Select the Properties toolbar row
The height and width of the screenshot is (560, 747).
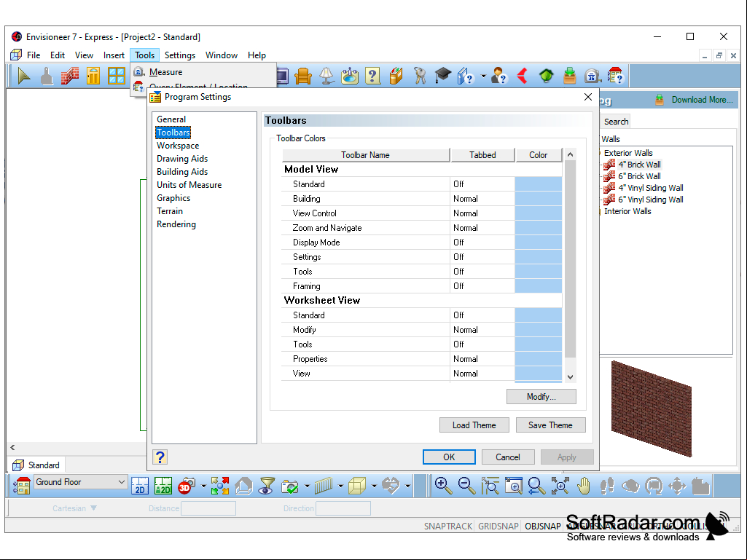[422, 359]
